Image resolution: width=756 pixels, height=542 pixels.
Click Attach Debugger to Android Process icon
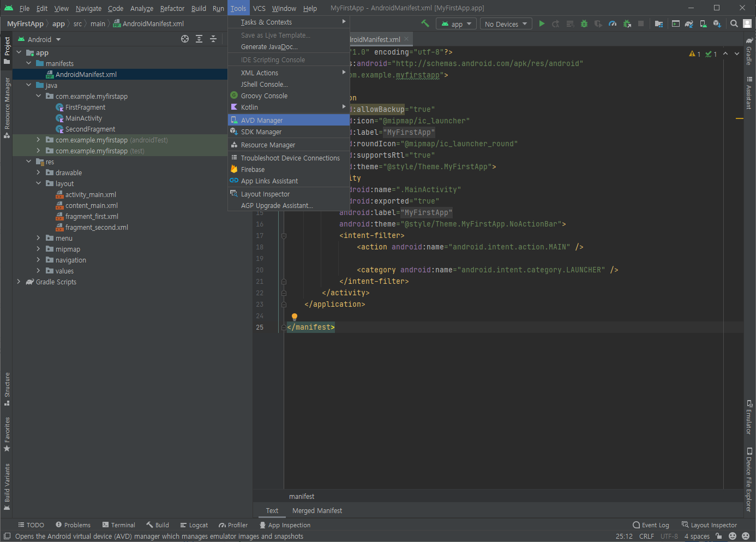(x=627, y=23)
